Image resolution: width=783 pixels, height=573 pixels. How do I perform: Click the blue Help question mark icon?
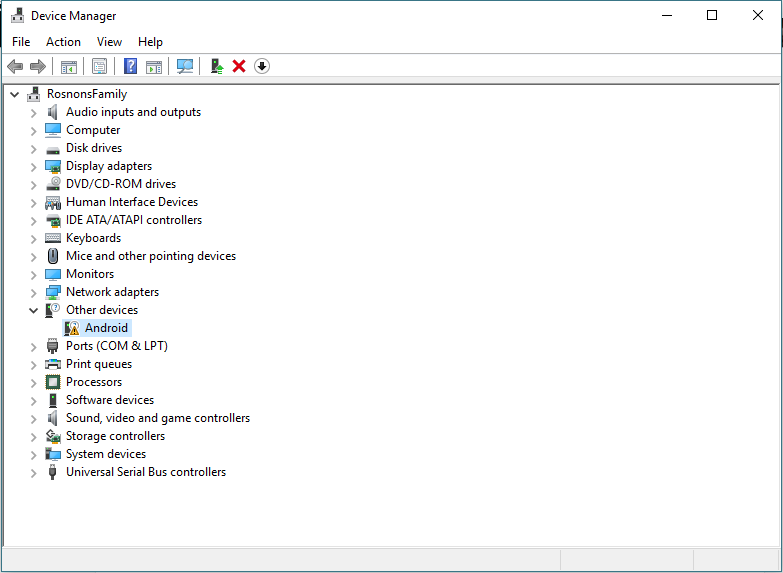pyautogui.click(x=130, y=66)
